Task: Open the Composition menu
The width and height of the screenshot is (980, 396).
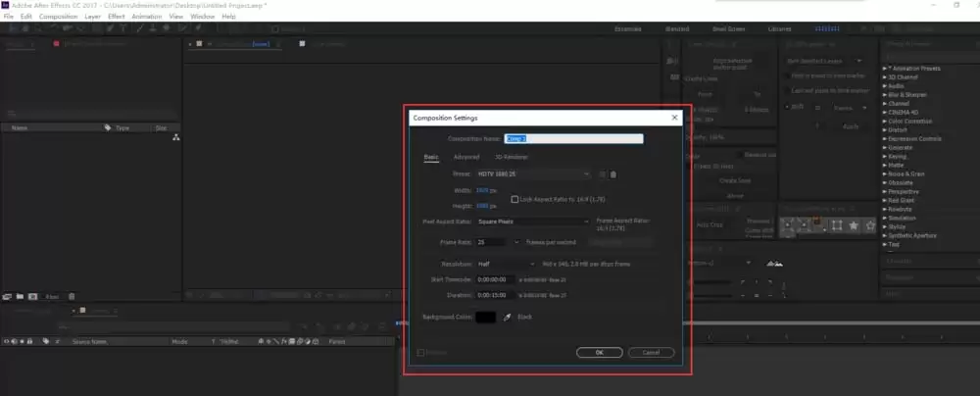Action: pyautogui.click(x=59, y=17)
